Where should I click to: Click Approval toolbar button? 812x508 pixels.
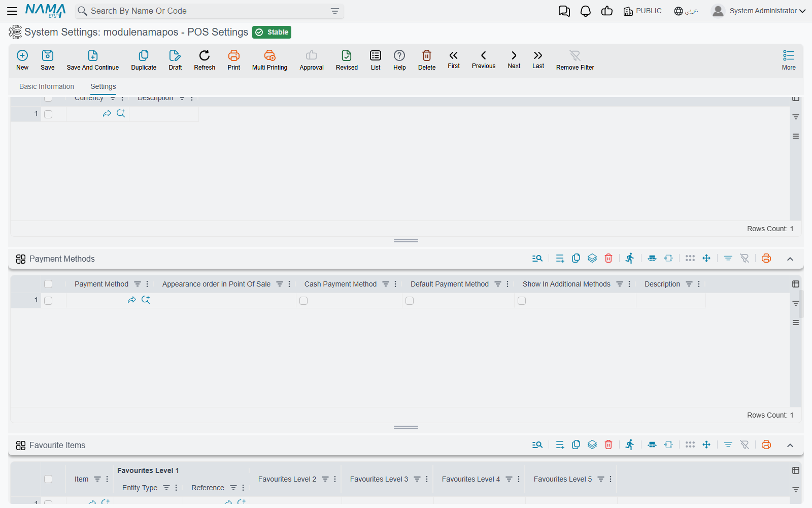pos(312,60)
